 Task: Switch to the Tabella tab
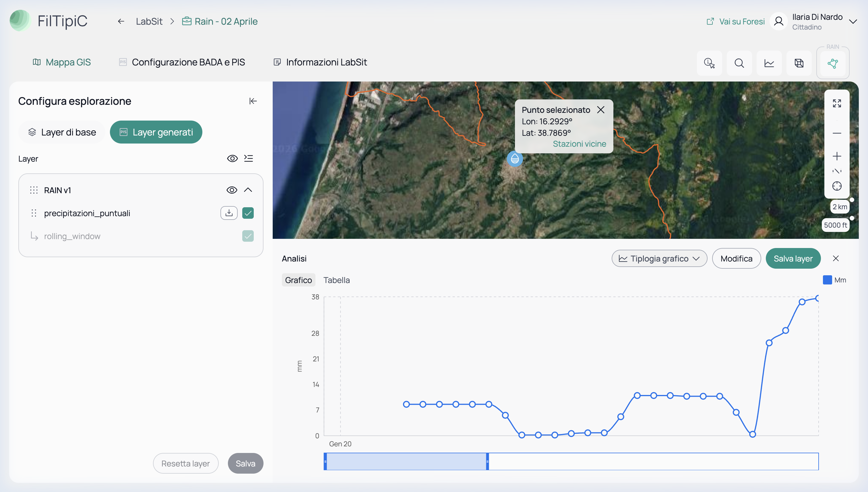(x=336, y=280)
